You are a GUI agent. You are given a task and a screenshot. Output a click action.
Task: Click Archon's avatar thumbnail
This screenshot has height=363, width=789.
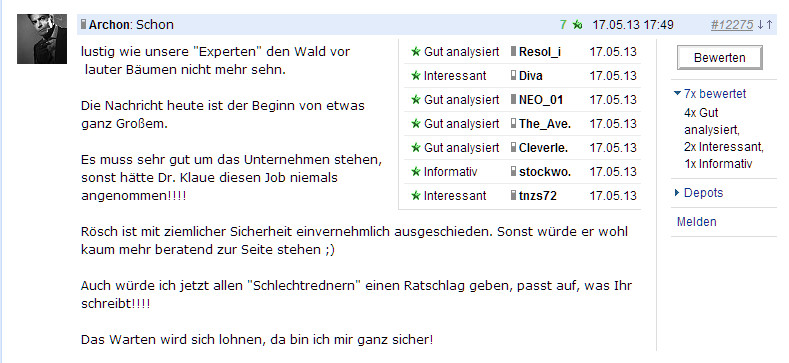point(42,39)
